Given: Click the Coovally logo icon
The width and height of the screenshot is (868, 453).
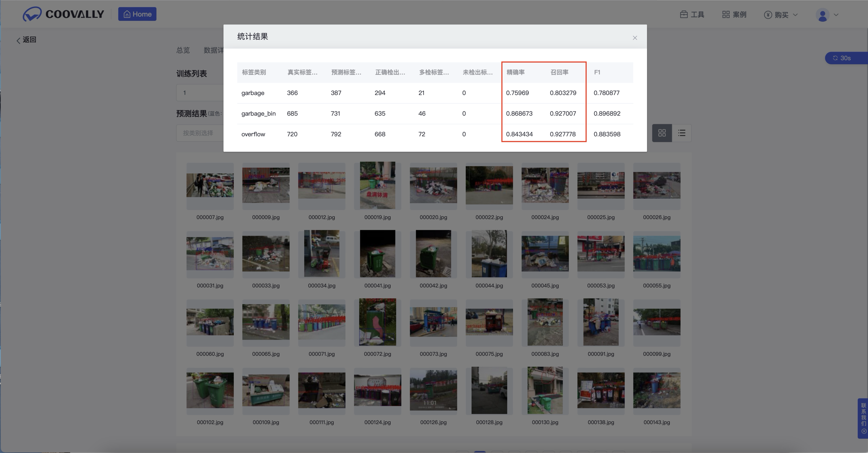Looking at the screenshot, I should pos(32,14).
